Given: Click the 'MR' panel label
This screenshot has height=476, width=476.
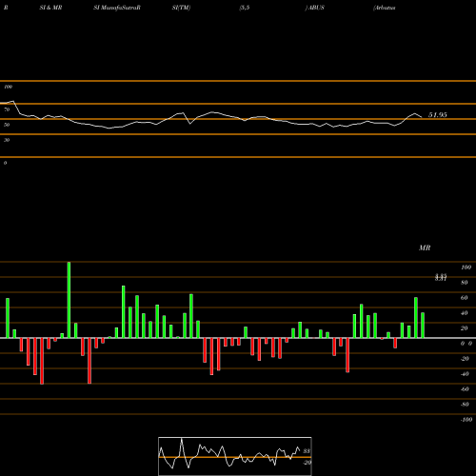Looking at the screenshot, I should point(425,248).
